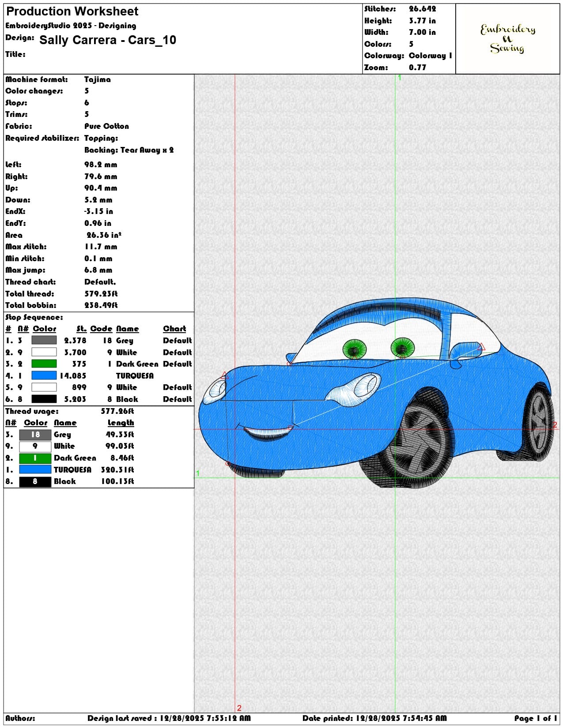Viewport: 563px width, 728px height.
Task: Click the 'Length' column header
Action: coord(121,423)
